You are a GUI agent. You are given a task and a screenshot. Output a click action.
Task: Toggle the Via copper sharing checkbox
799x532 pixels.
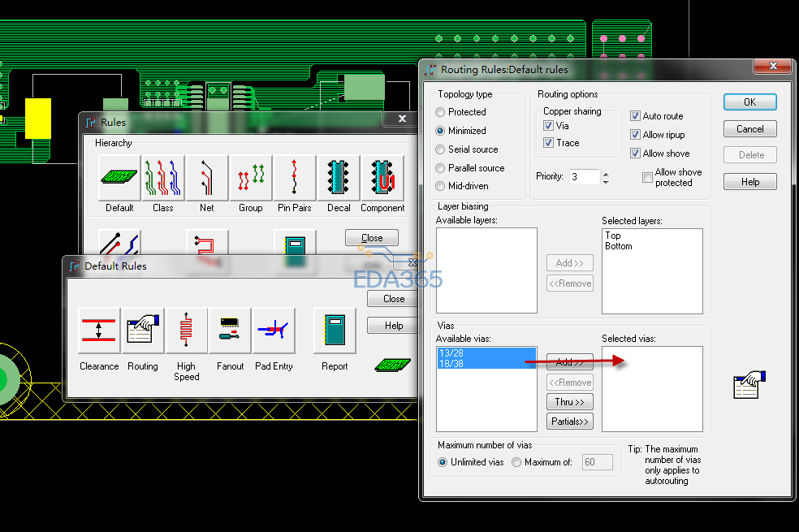tap(549, 126)
